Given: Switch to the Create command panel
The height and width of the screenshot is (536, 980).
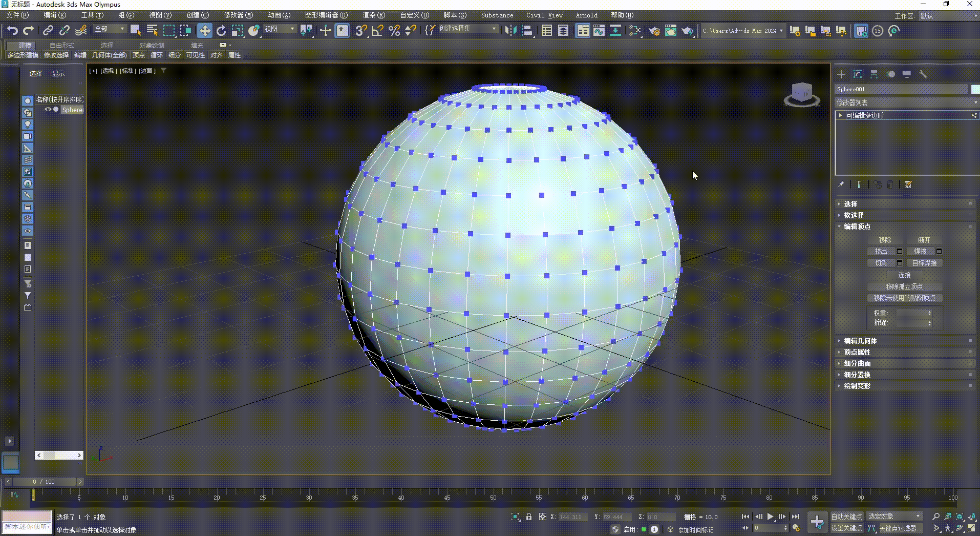Looking at the screenshot, I should click(x=840, y=74).
